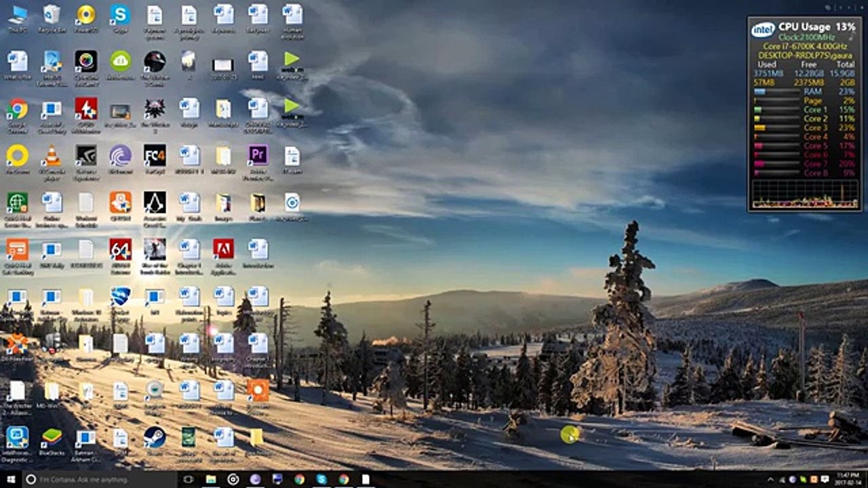Select the Rocket League desktop shortcut

(x=120, y=301)
